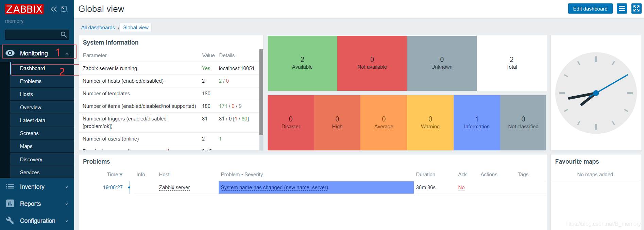Click the Monitoring eye icon
This screenshot has width=644, height=230.
(10, 53)
